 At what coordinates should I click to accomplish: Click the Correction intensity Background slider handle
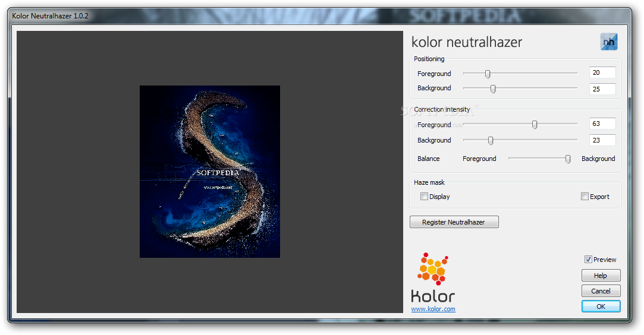(x=491, y=141)
